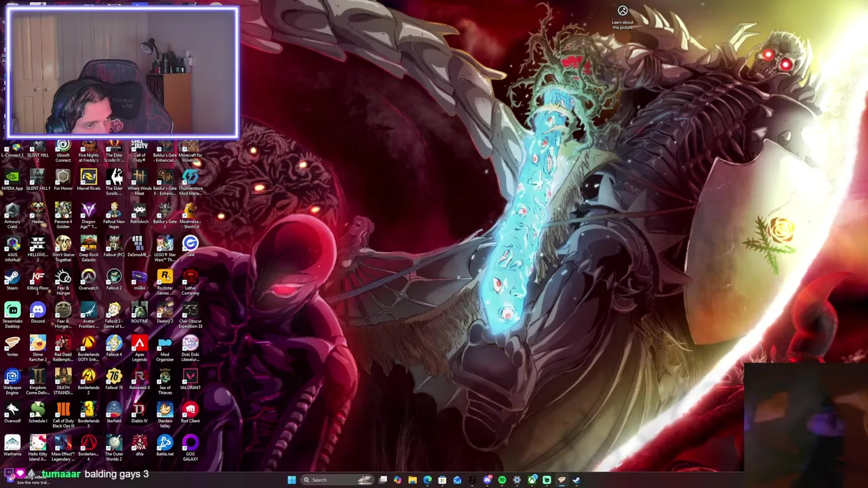Image resolution: width=868 pixels, height=488 pixels.
Task: Open the Overwatch desktop shortcut
Action: tap(88, 280)
